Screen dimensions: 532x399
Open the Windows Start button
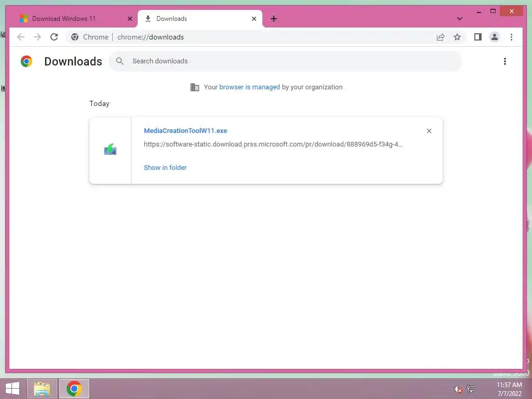12,389
